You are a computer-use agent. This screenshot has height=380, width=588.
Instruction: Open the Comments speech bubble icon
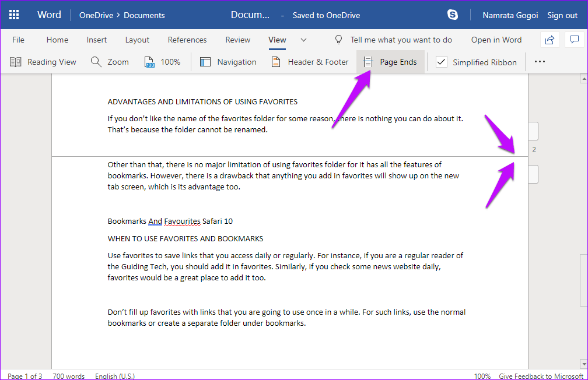(574, 40)
